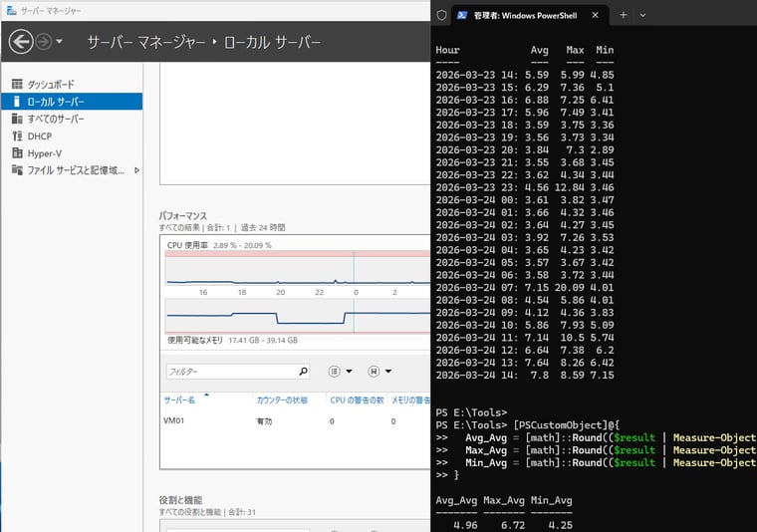The image size is (757, 532).
Task: Sort by カウンターの状態 column header
Action: click(282, 400)
